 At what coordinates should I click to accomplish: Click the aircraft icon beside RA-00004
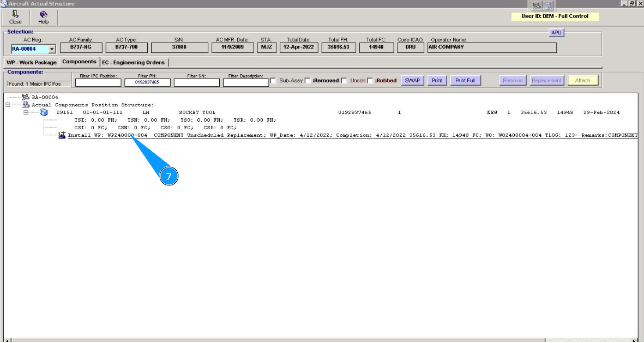tap(26, 98)
